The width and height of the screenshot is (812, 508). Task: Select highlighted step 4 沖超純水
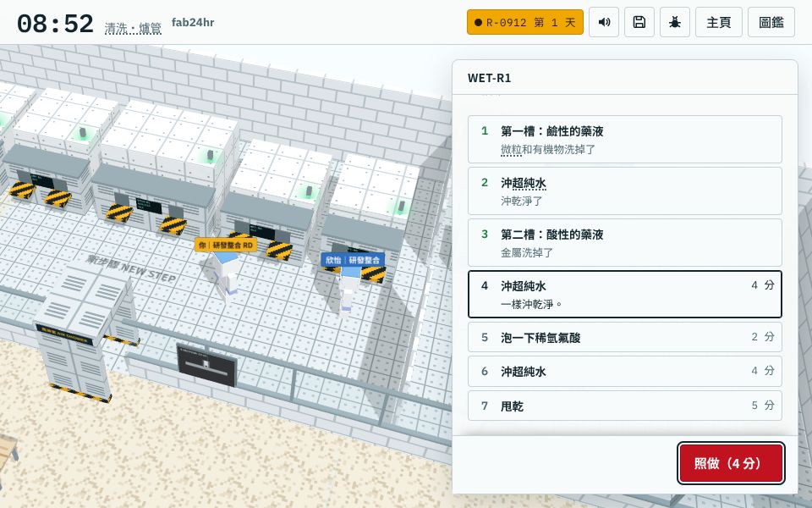pos(624,294)
